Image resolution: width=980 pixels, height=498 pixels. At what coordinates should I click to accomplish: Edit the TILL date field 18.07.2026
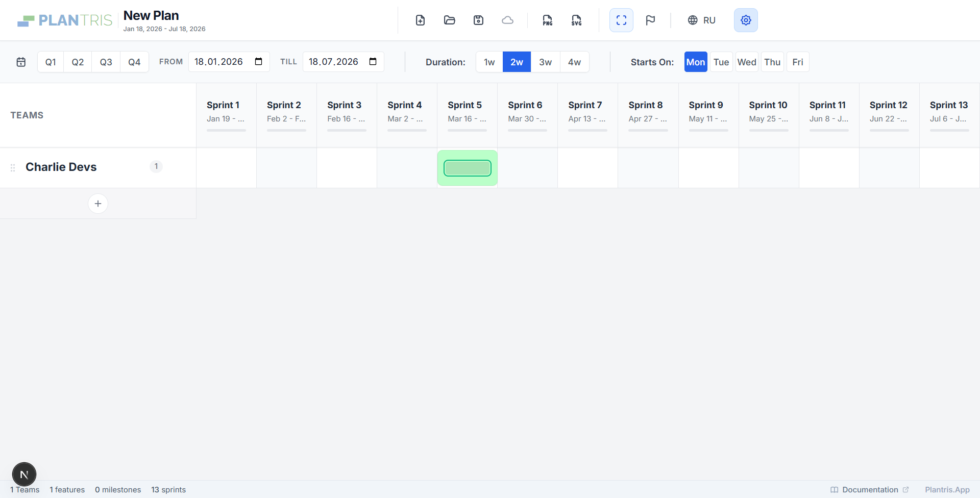pos(343,62)
